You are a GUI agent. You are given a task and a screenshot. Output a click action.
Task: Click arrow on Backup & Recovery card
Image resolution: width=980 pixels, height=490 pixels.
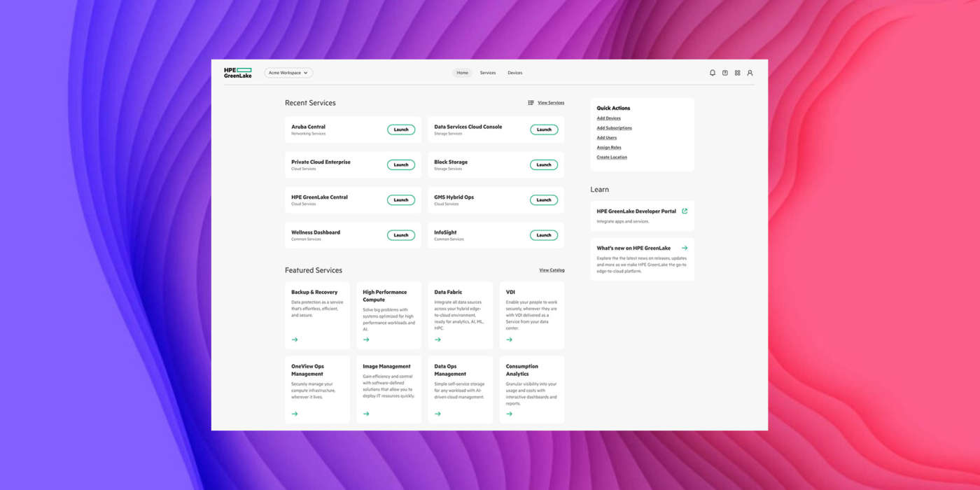point(295,339)
